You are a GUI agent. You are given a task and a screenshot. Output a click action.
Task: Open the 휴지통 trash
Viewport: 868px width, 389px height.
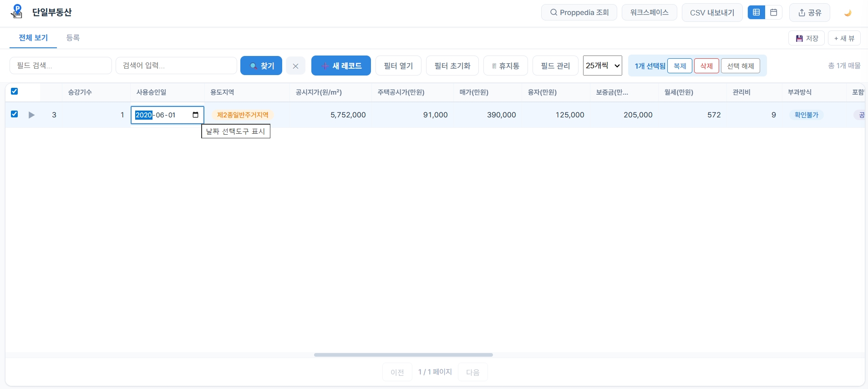click(506, 66)
